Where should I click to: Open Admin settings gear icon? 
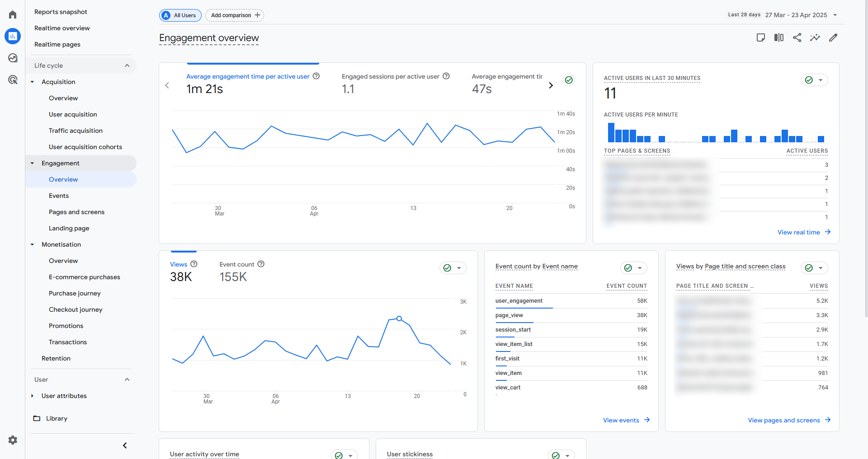(x=13, y=440)
